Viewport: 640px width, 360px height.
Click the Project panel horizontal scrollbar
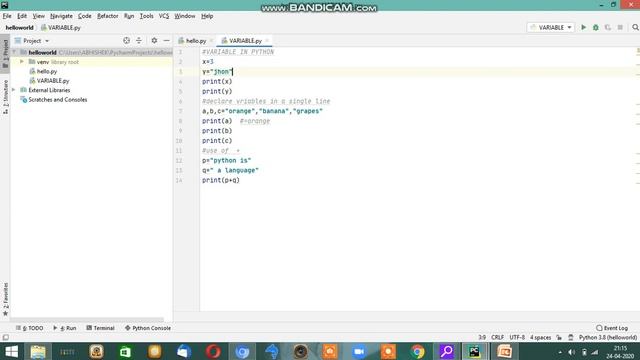point(87,320)
